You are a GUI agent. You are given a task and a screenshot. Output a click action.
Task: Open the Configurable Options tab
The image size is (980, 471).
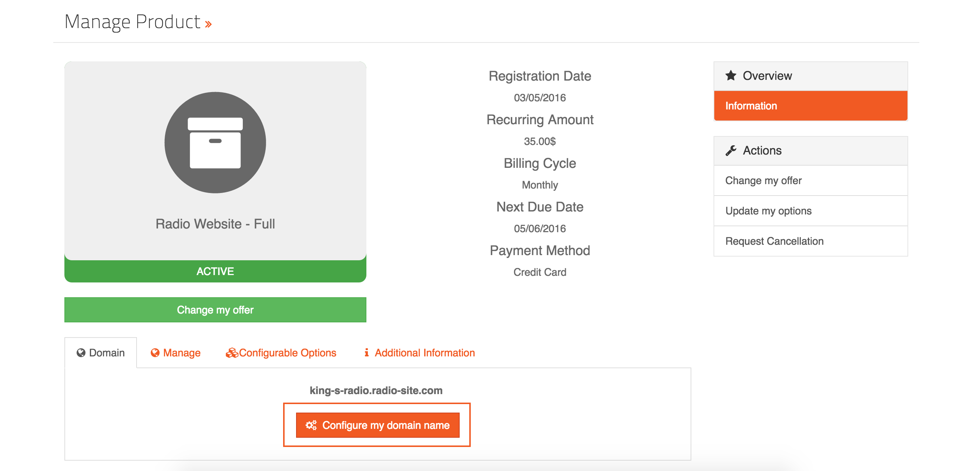[281, 353]
